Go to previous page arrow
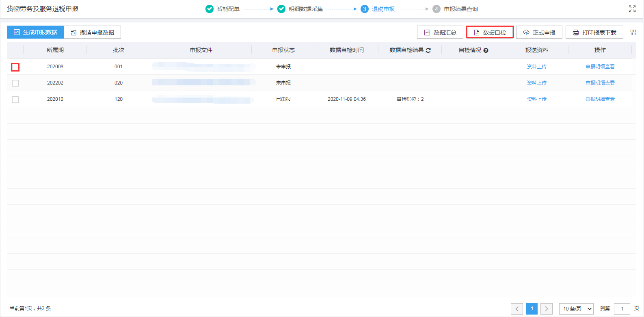Image resolution: width=644 pixels, height=317 pixels. pyautogui.click(x=517, y=309)
